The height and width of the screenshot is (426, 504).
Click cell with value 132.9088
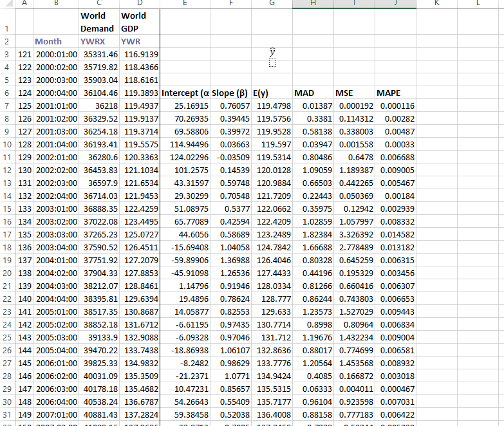point(140,337)
